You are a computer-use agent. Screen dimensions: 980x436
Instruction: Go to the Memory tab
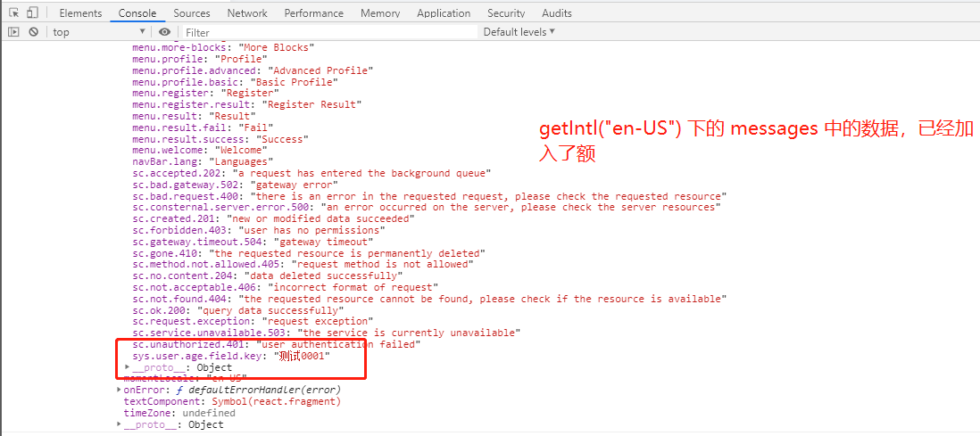380,13
